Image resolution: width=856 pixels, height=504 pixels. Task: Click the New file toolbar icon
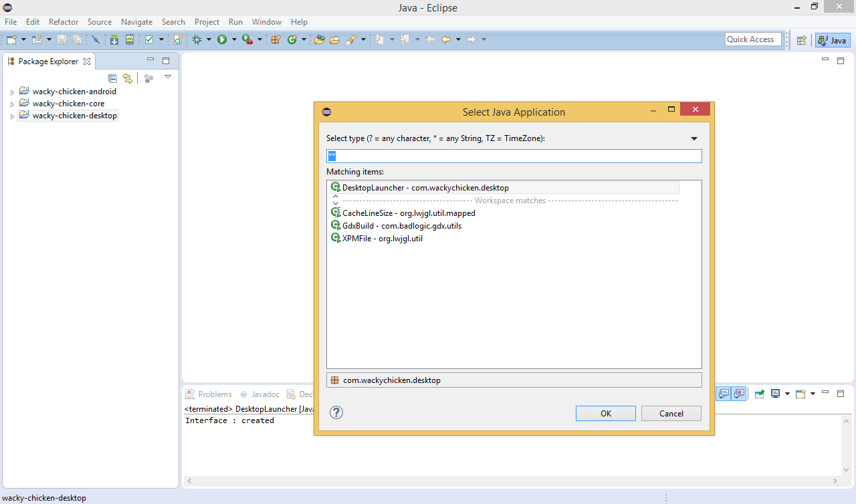tap(11, 39)
